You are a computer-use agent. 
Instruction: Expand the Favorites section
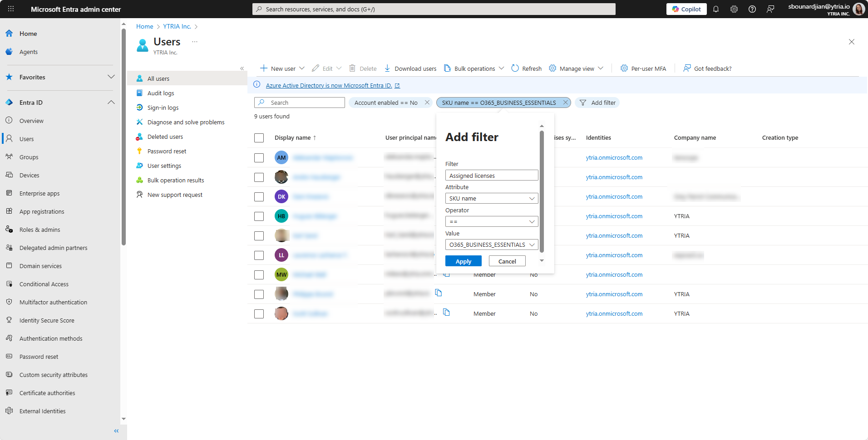111,77
